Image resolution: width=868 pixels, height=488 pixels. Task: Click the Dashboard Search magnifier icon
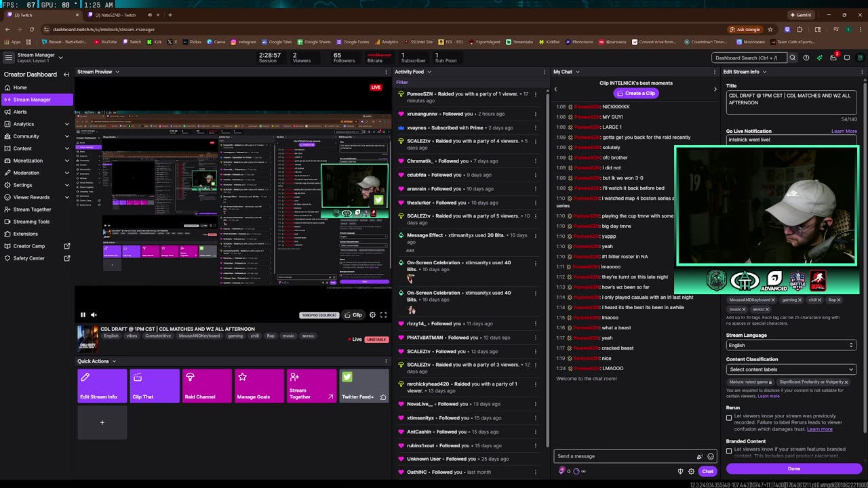coord(792,58)
